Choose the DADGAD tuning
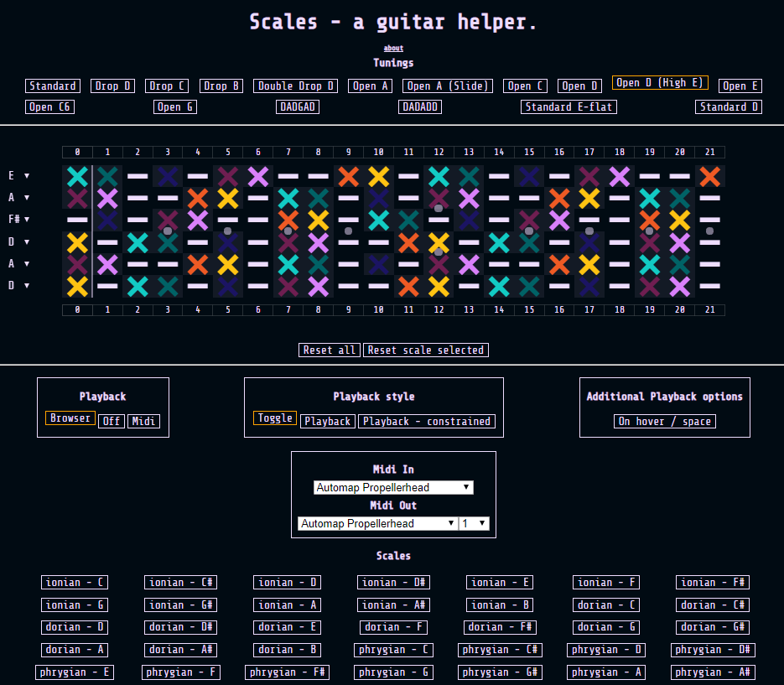The image size is (784, 685). [298, 106]
